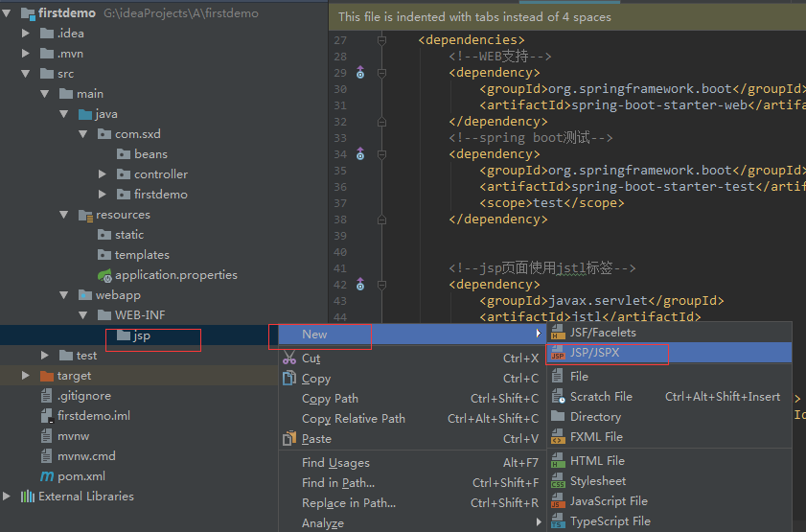This screenshot has height=532, width=806.
Task: Click the Stylesheet CSS icon
Action: [x=558, y=481]
